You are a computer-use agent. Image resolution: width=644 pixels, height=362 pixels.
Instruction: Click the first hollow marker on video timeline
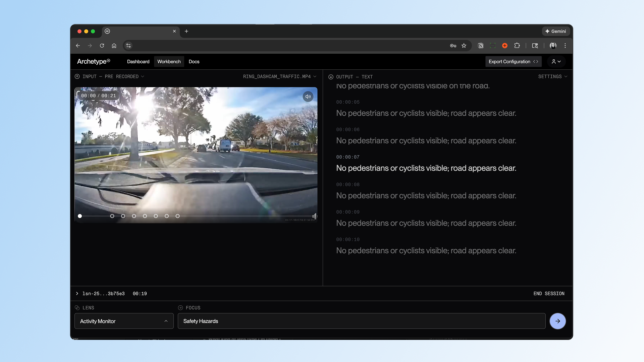[x=112, y=216]
